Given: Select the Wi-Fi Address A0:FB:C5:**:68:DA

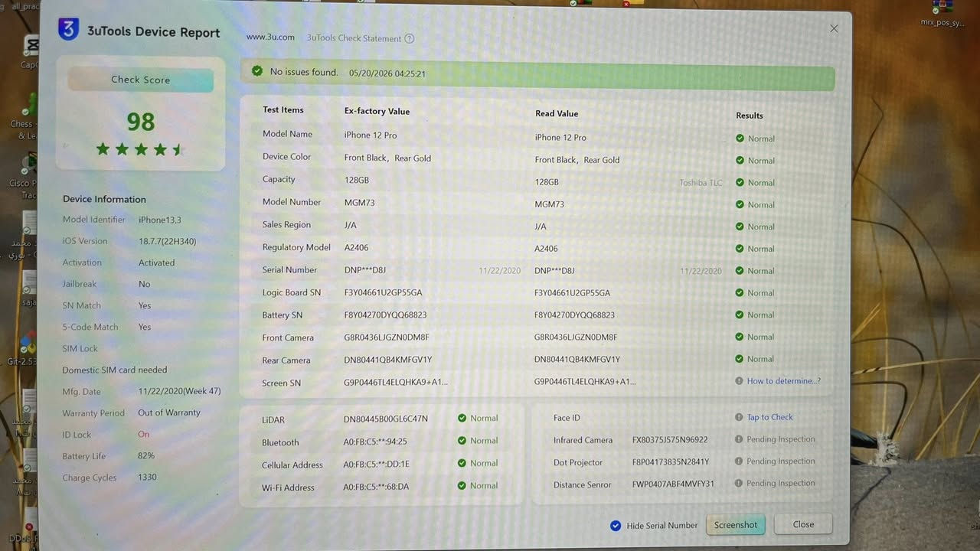Looking at the screenshot, I should pyautogui.click(x=376, y=487).
